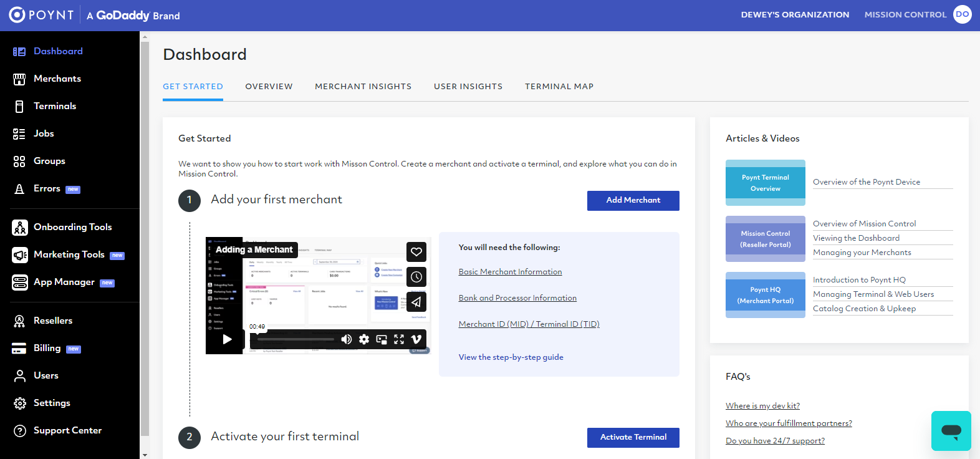Click the Dashboard icon in sidebar
The image size is (980, 459).
[19, 52]
